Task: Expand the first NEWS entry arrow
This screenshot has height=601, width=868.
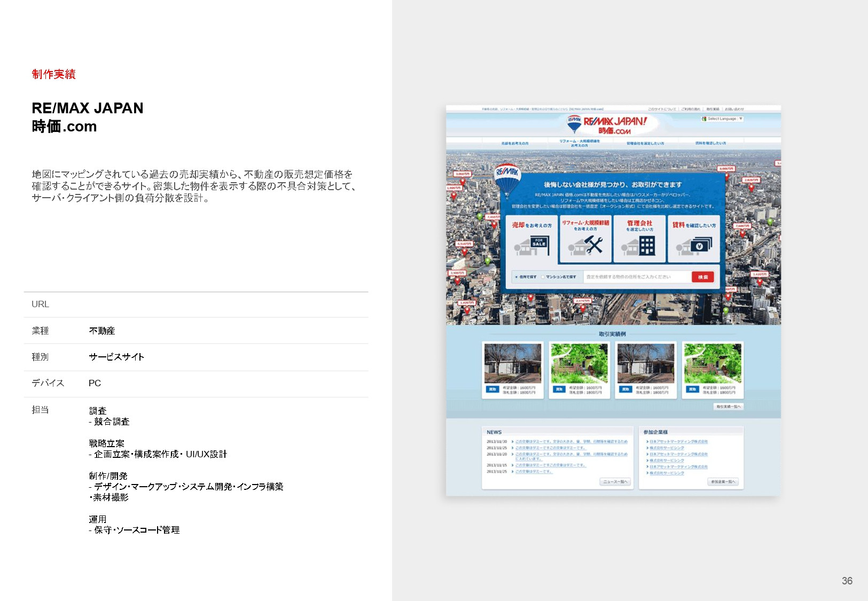Action: pyautogui.click(x=512, y=441)
